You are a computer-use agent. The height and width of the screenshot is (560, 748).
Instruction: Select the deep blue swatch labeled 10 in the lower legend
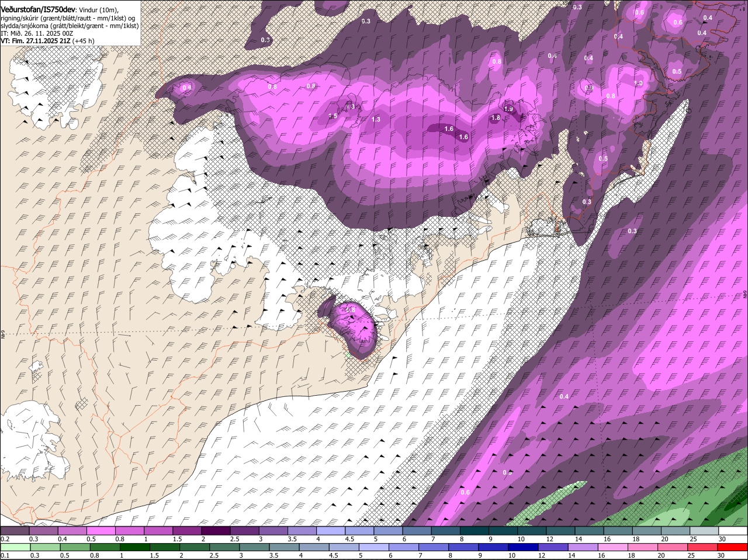(x=523, y=547)
